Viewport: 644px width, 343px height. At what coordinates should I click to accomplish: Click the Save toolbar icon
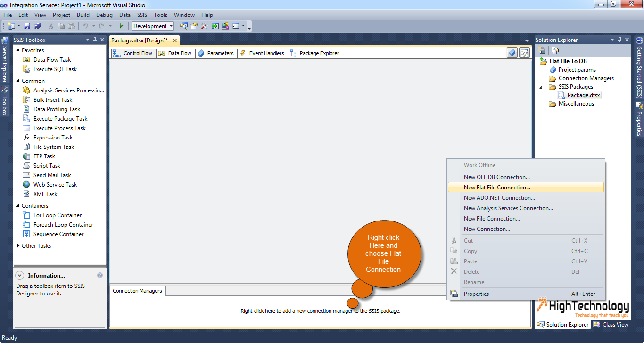[27, 26]
